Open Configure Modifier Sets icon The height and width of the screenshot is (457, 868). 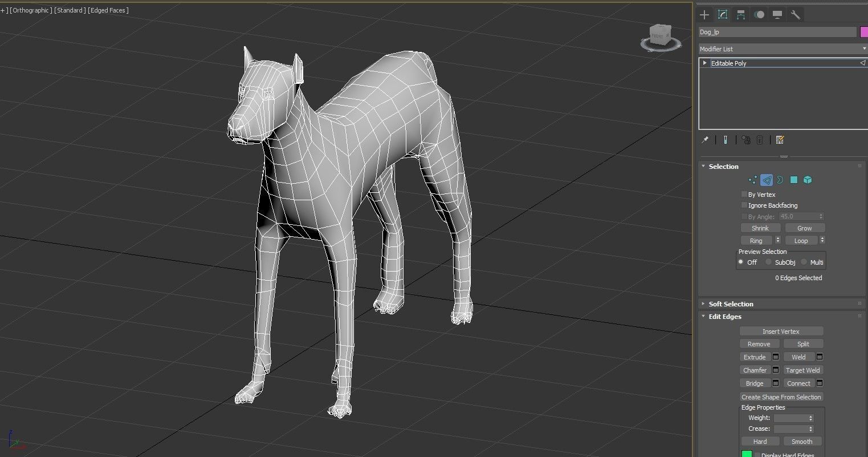(780, 140)
